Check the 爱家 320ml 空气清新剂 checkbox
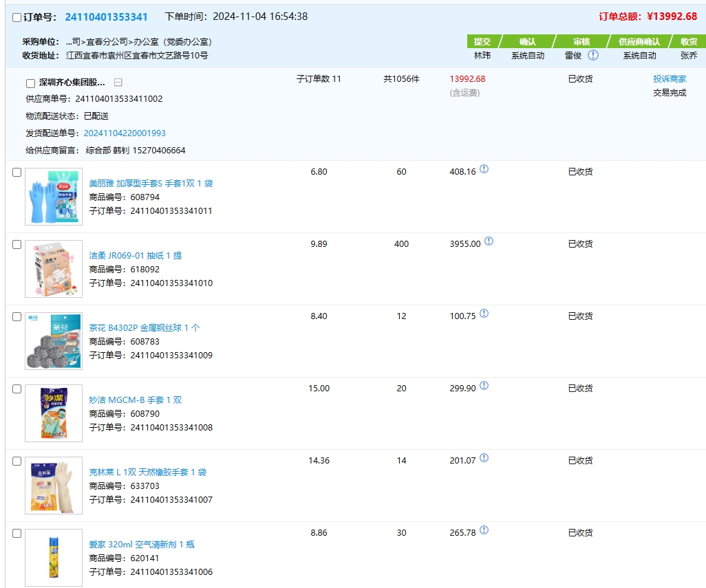Screen dimensions: 706x588 click(x=17, y=534)
